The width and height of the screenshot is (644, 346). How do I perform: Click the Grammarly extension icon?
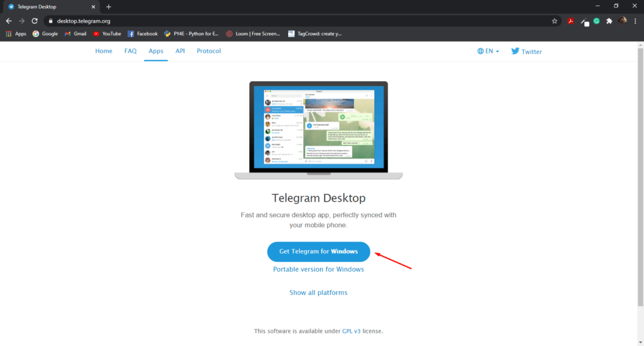click(x=596, y=21)
